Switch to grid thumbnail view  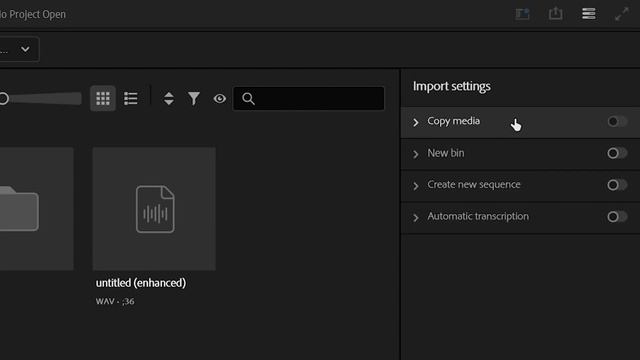pos(103,98)
